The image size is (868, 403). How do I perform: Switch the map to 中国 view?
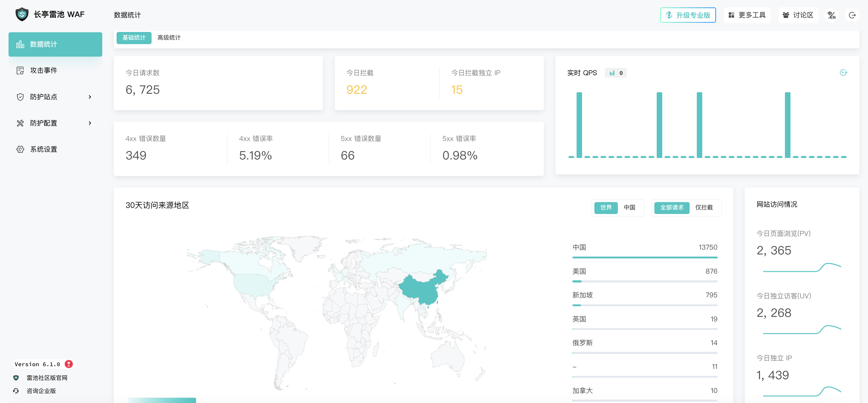tap(629, 208)
